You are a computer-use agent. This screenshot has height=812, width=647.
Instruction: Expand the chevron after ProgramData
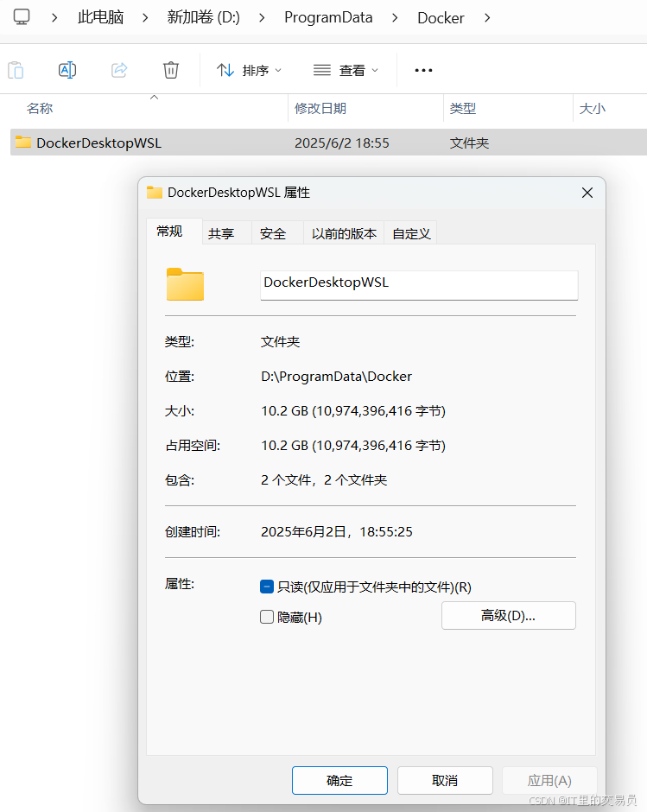pyautogui.click(x=395, y=17)
